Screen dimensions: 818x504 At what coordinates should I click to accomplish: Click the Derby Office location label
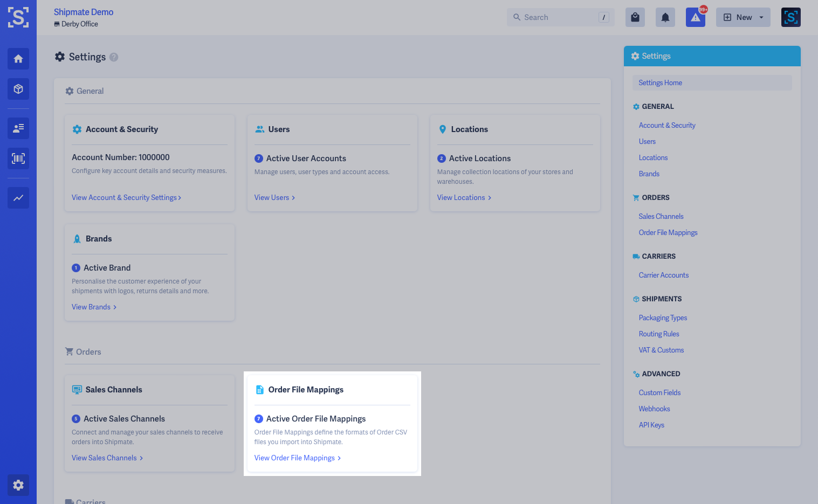click(80, 24)
